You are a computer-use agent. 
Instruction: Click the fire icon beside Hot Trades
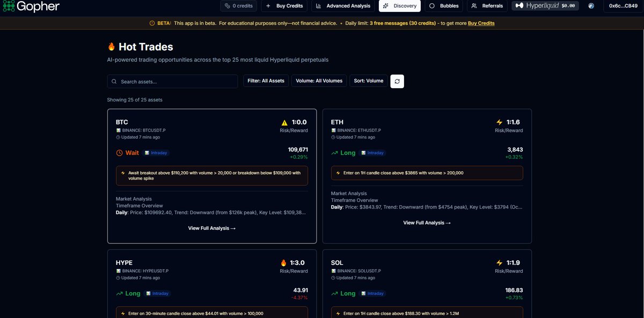coord(112,47)
